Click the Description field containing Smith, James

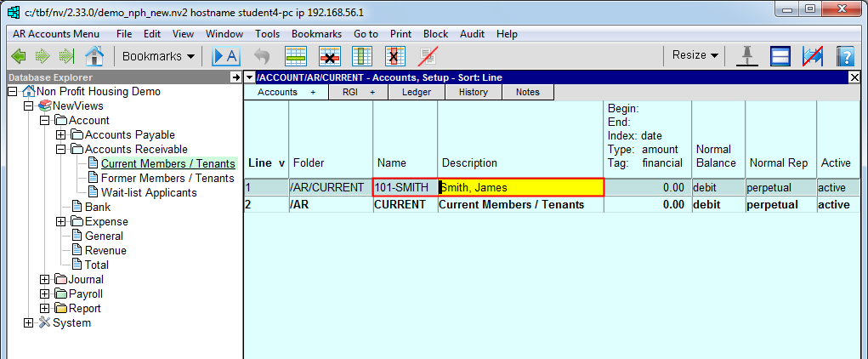coord(520,187)
